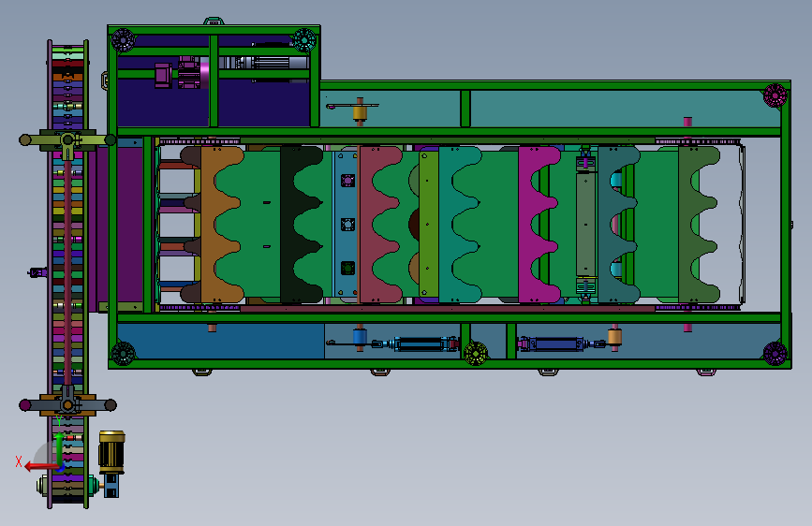Select the purple caster wheel at bottom right
Viewport: 812px width, 526px height.
[x=775, y=354]
